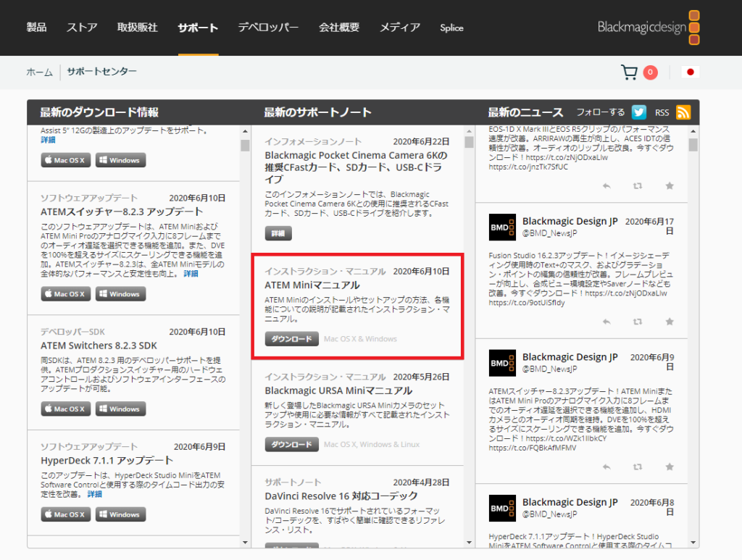Select the サポート navigation tab
742x560 pixels.
coord(198,28)
